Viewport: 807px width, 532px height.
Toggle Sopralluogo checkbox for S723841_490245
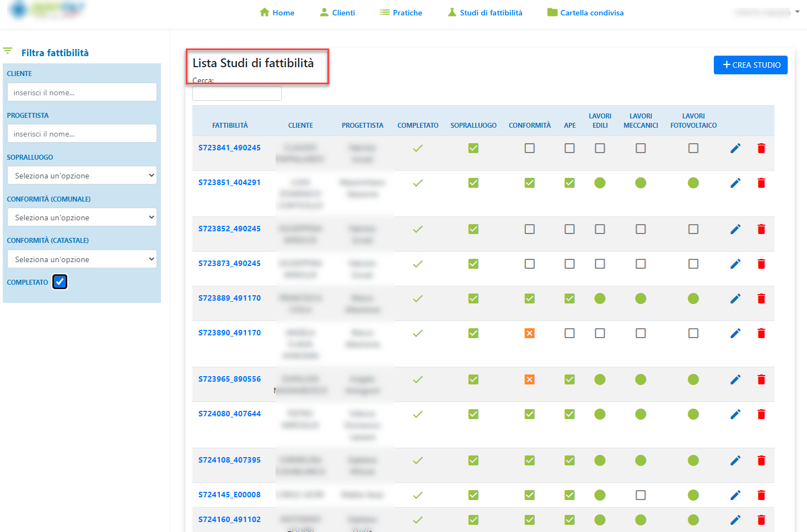pos(474,148)
